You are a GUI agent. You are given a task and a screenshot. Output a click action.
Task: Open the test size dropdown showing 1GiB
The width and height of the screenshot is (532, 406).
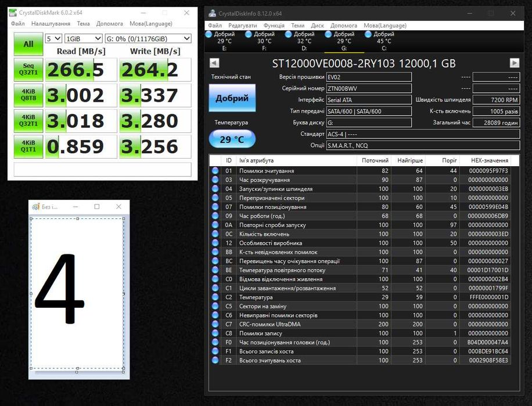click(x=84, y=39)
